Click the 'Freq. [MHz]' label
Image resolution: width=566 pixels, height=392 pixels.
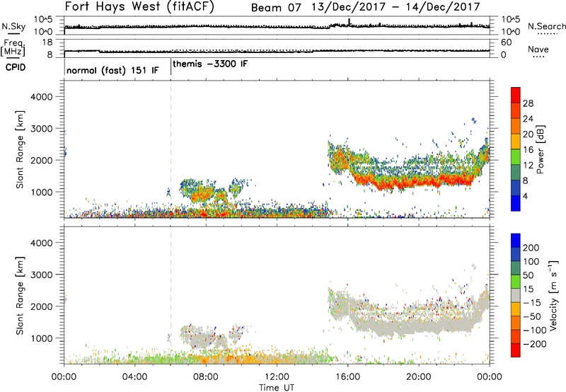(13, 47)
